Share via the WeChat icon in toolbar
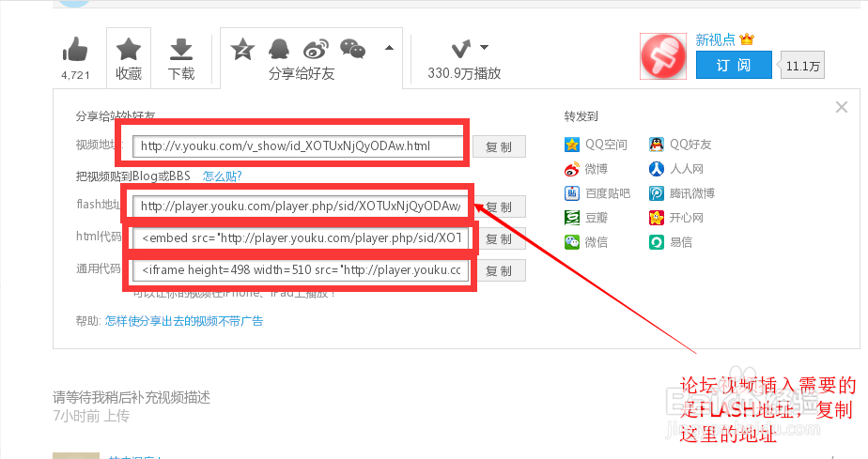The image size is (868, 459). pos(352,49)
